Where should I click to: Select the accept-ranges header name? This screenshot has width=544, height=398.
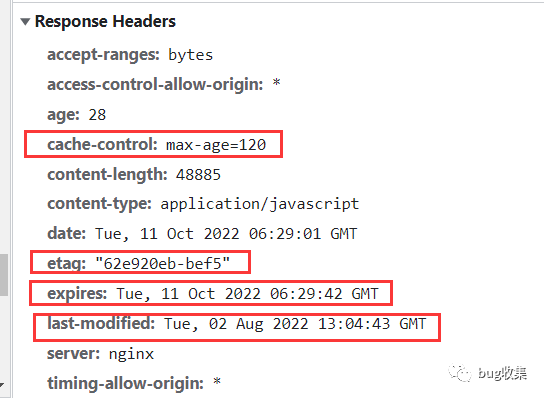point(103,55)
